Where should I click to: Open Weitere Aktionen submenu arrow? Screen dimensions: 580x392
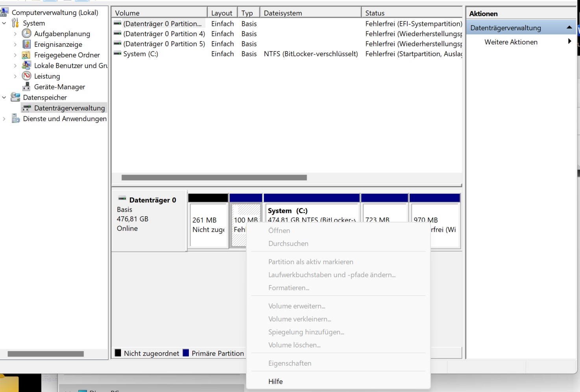click(569, 41)
